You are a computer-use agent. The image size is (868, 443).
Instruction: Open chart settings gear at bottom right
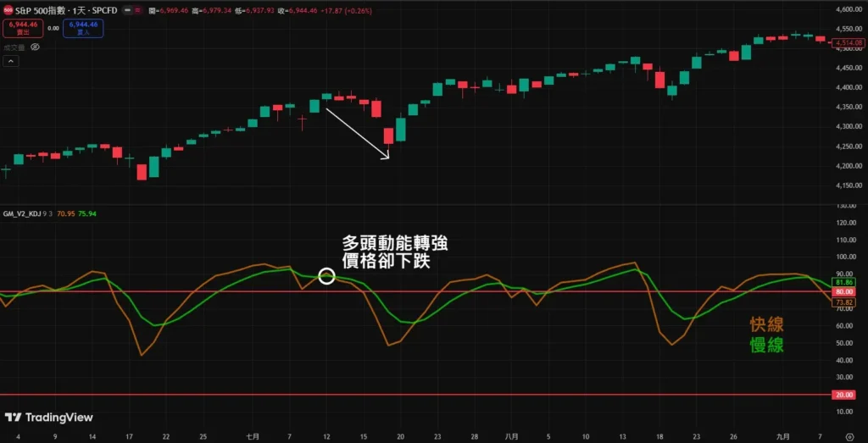[x=850, y=436]
